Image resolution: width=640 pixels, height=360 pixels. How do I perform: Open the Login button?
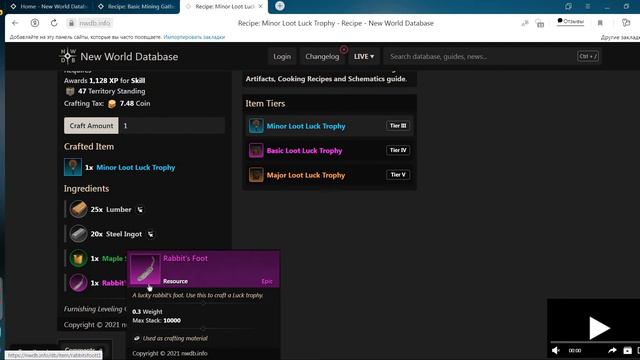(282, 56)
